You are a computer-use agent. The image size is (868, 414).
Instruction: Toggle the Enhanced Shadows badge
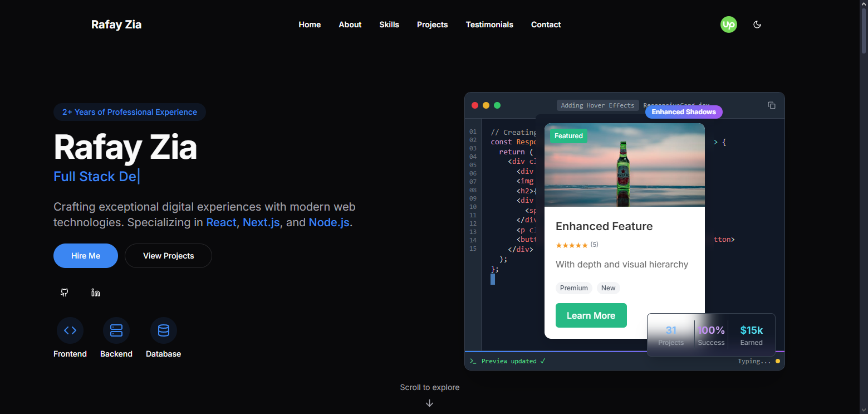(x=684, y=111)
